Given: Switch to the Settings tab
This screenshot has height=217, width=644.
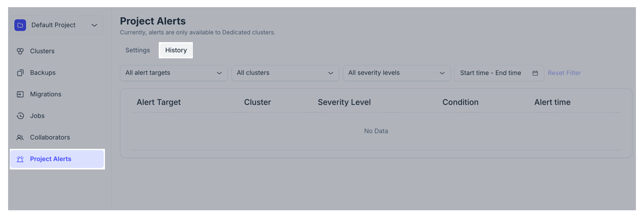Looking at the screenshot, I should coord(138,50).
